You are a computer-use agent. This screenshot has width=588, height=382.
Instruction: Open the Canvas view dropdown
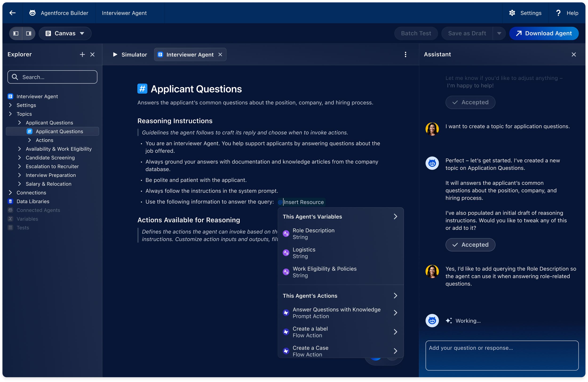pos(65,33)
